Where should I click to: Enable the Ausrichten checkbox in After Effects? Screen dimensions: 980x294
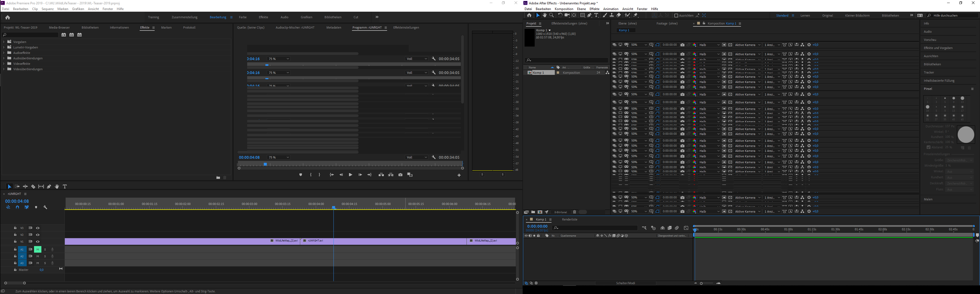coord(676,16)
